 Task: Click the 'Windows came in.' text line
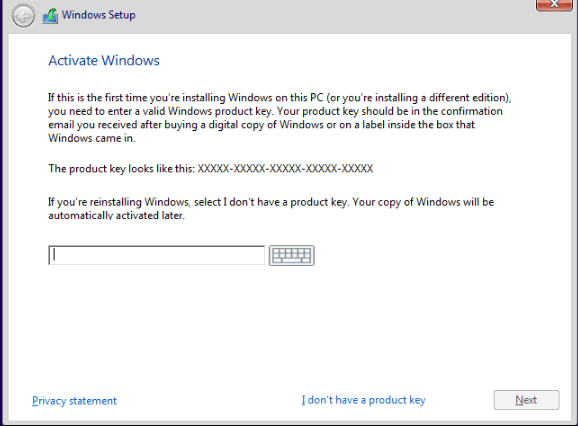pos(92,138)
